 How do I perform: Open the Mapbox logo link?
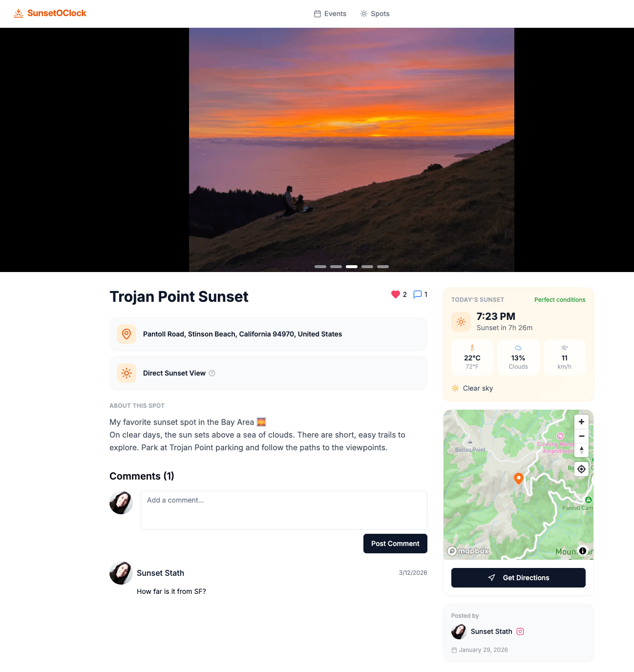[468, 551]
